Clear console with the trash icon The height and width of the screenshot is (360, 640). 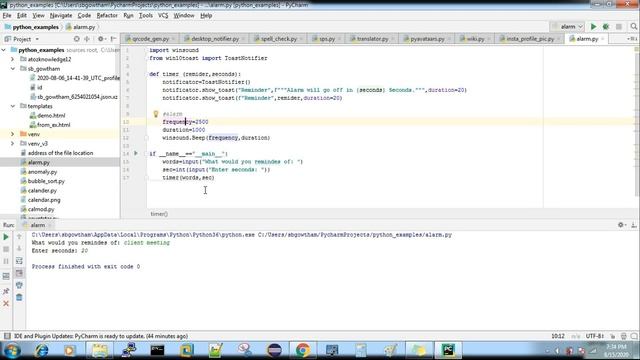[x=19, y=298]
